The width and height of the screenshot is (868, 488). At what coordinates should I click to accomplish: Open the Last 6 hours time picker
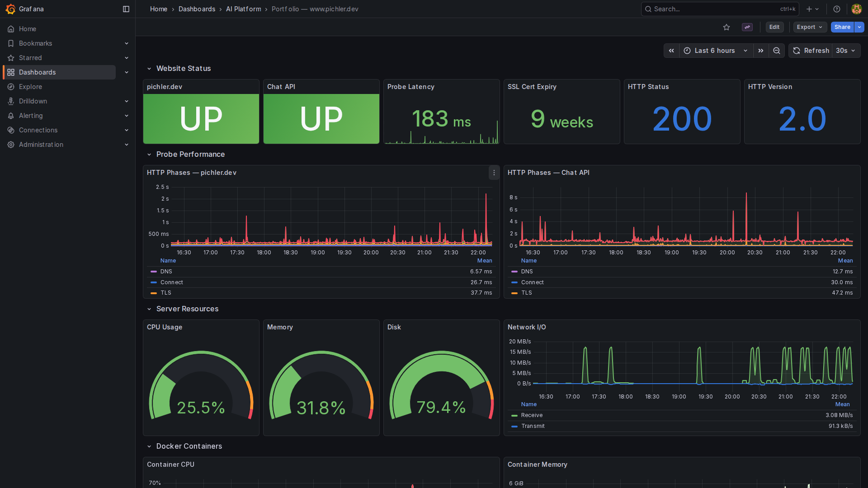pyautogui.click(x=716, y=51)
